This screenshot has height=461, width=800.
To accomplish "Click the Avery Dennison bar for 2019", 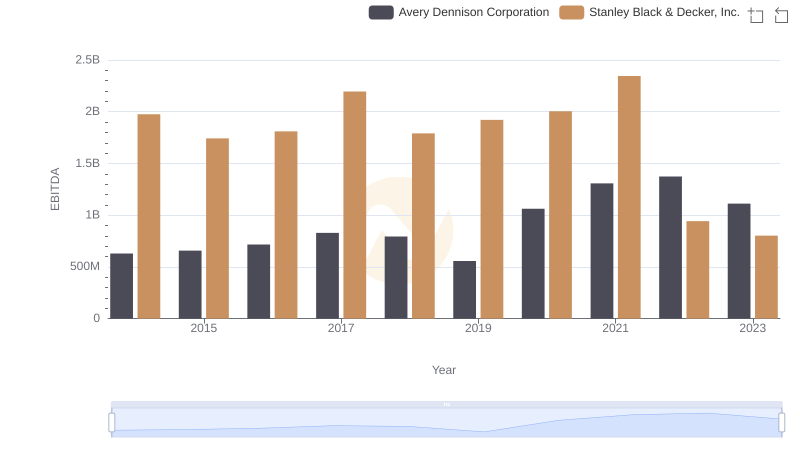I will point(464,290).
